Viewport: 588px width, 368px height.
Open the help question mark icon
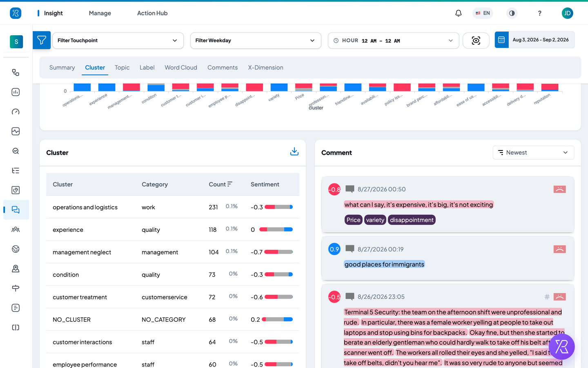point(539,13)
